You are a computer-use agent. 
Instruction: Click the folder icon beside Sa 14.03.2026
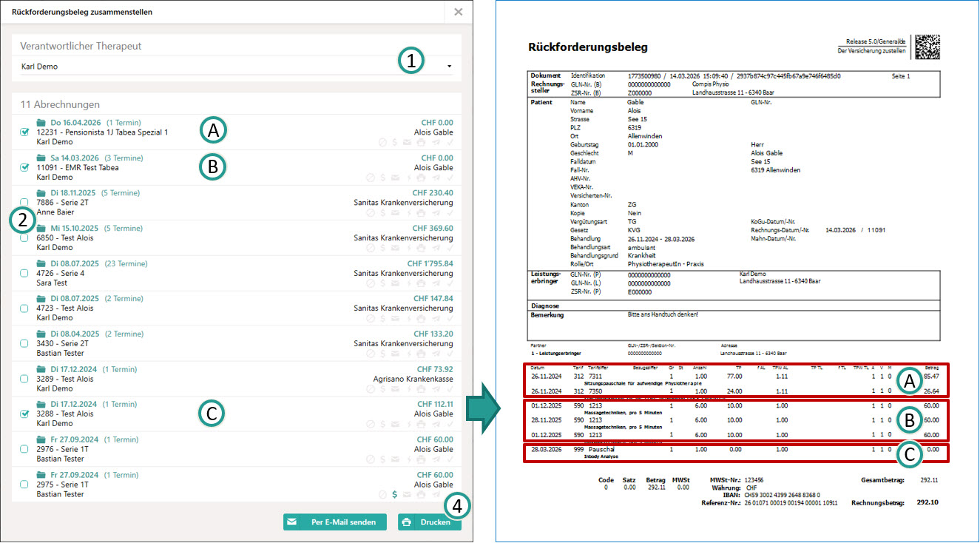coord(41,158)
